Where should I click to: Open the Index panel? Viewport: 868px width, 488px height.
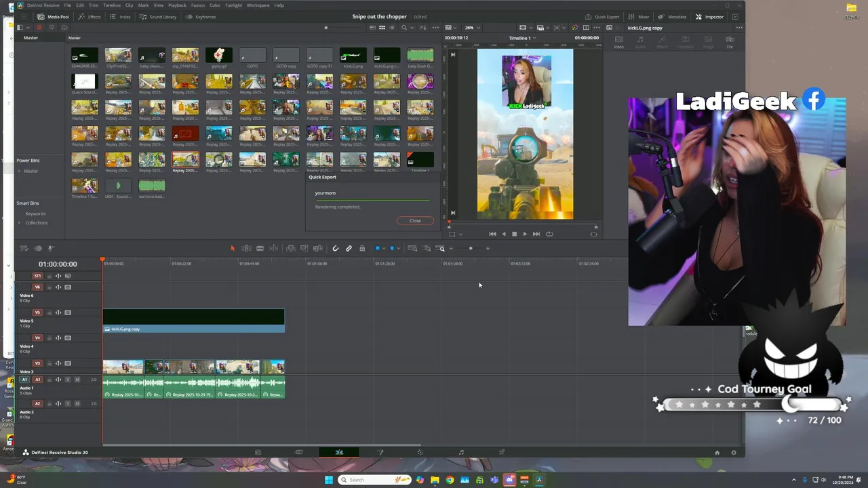coord(121,17)
